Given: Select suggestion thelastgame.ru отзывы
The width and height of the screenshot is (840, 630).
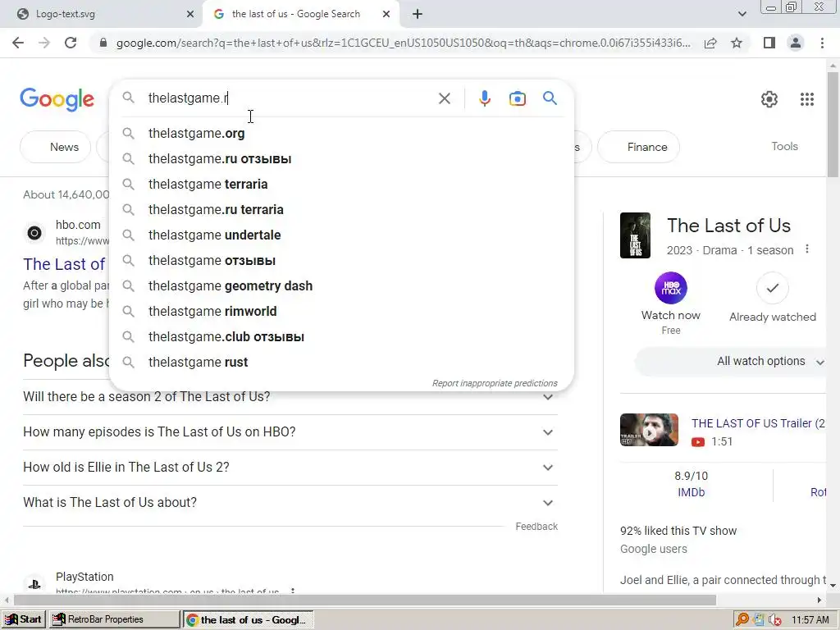Looking at the screenshot, I should [341, 159].
